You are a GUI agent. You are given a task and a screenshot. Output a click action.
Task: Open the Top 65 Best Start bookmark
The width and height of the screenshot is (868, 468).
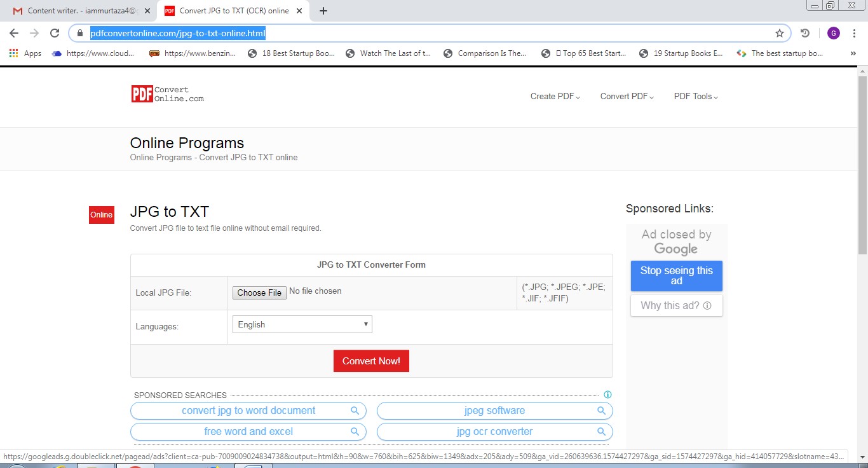click(583, 53)
